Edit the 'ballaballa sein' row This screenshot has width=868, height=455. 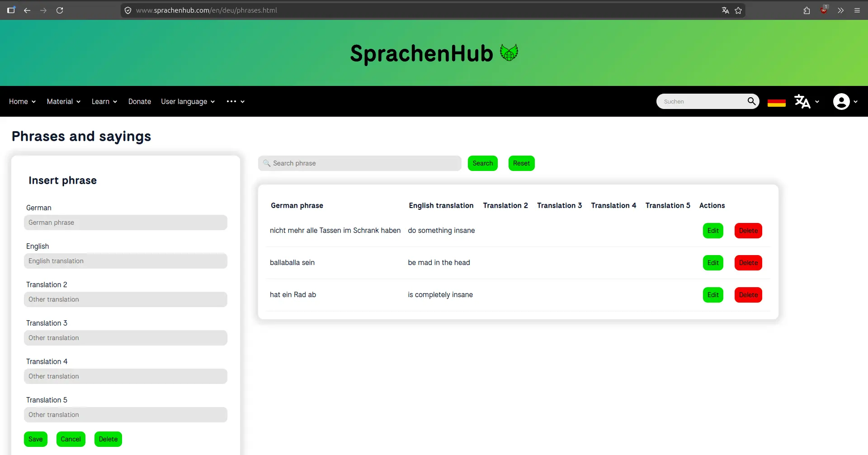coord(713,263)
